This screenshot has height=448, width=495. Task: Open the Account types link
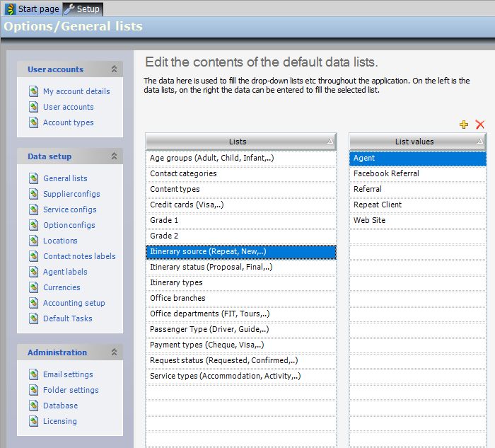[68, 122]
